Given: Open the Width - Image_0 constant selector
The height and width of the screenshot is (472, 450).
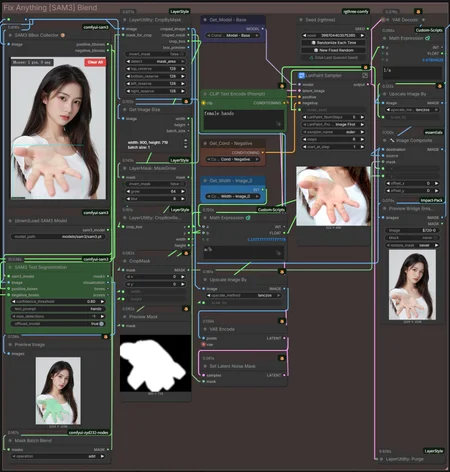Looking at the screenshot, I should pos(233,196).
